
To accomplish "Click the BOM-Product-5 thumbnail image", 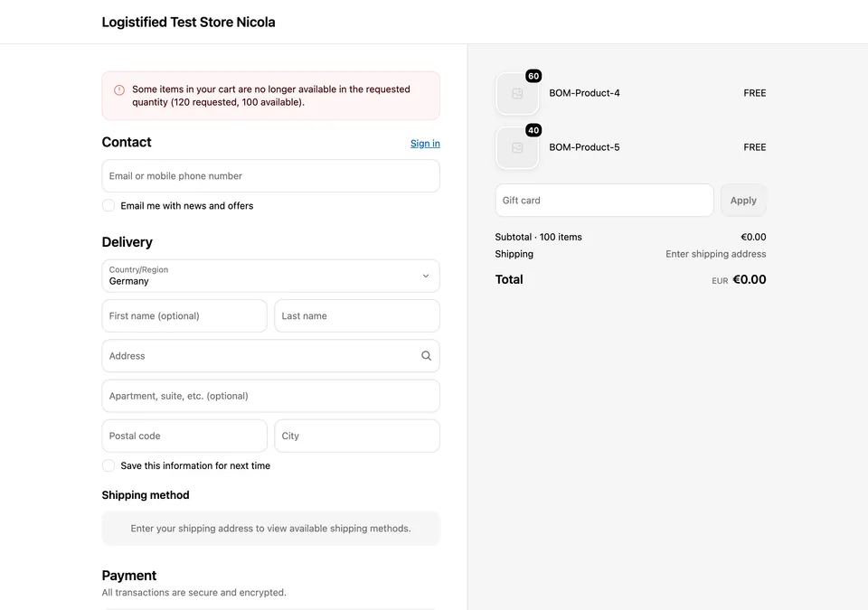I will click(517, 148).
